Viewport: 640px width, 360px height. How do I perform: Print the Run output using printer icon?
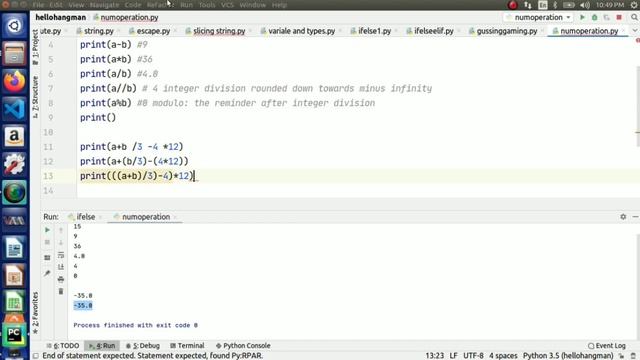click(61, 279)
